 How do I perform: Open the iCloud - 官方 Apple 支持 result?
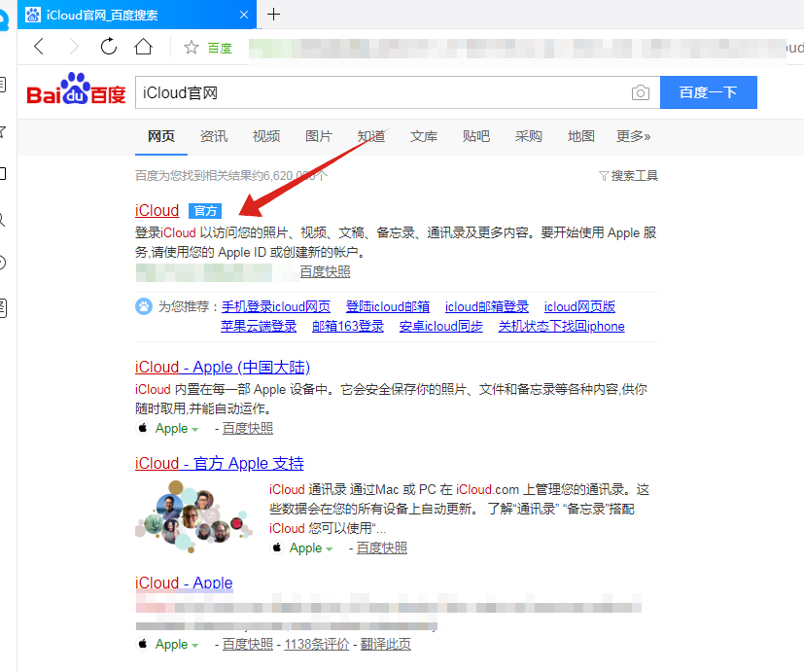(220, 463)
